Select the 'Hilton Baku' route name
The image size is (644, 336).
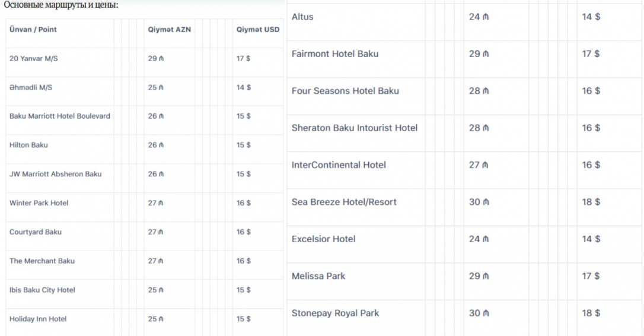click(x=28, y=145)
